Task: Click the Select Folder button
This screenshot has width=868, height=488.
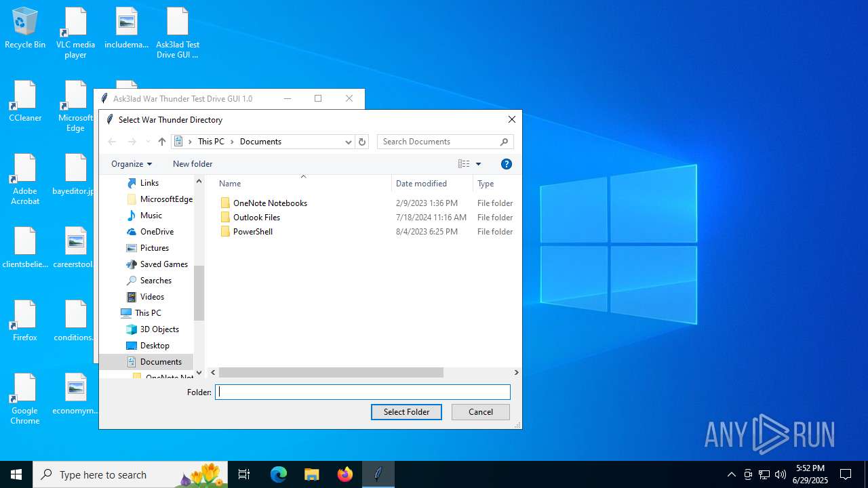Action: coord(406,412)
